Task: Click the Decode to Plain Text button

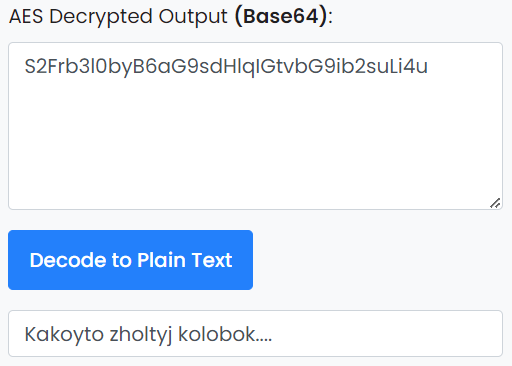Action: 130,260
